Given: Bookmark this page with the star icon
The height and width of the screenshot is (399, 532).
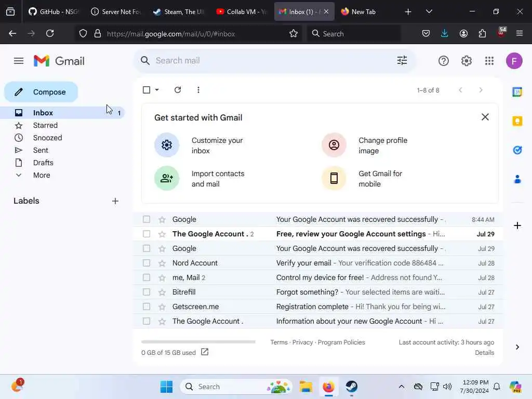Looking at the screenshot, I should 294,34.
